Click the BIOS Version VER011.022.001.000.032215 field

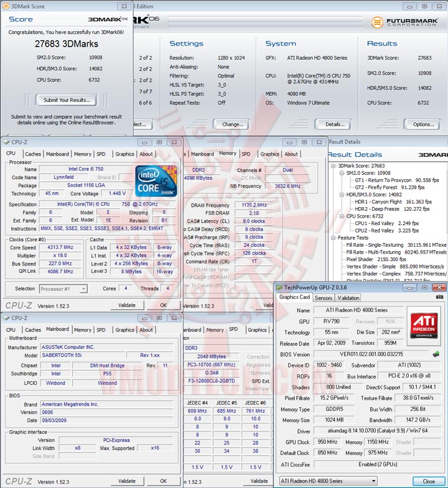371,354
